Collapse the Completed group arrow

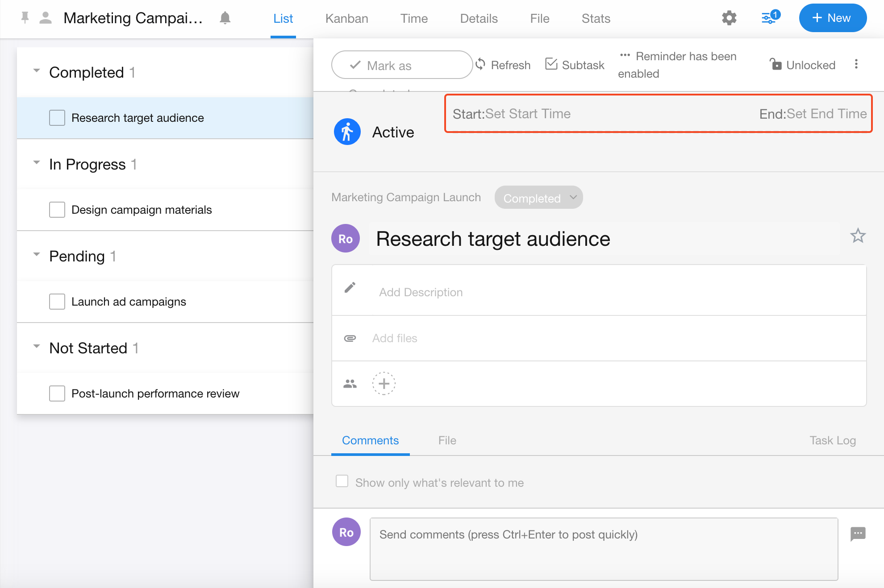coord(37,71)
